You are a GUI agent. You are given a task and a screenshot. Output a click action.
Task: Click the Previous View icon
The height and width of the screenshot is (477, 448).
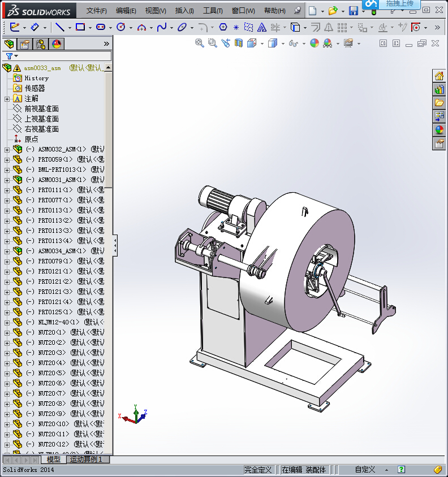pos(226,43)
